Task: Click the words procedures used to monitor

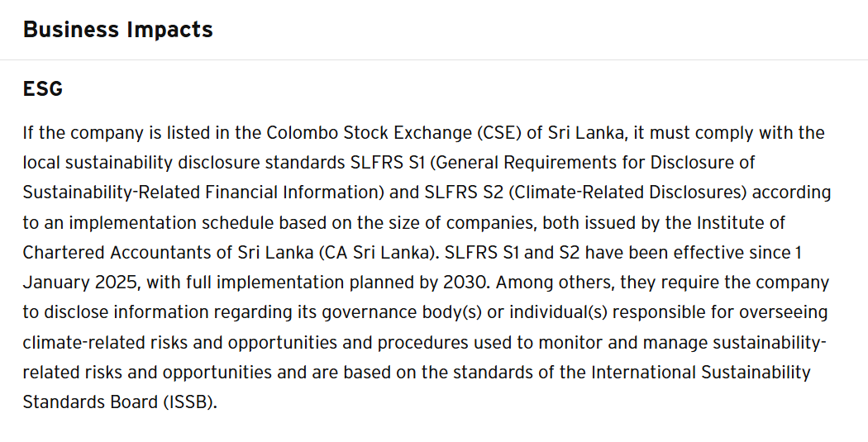Action: 490,342
